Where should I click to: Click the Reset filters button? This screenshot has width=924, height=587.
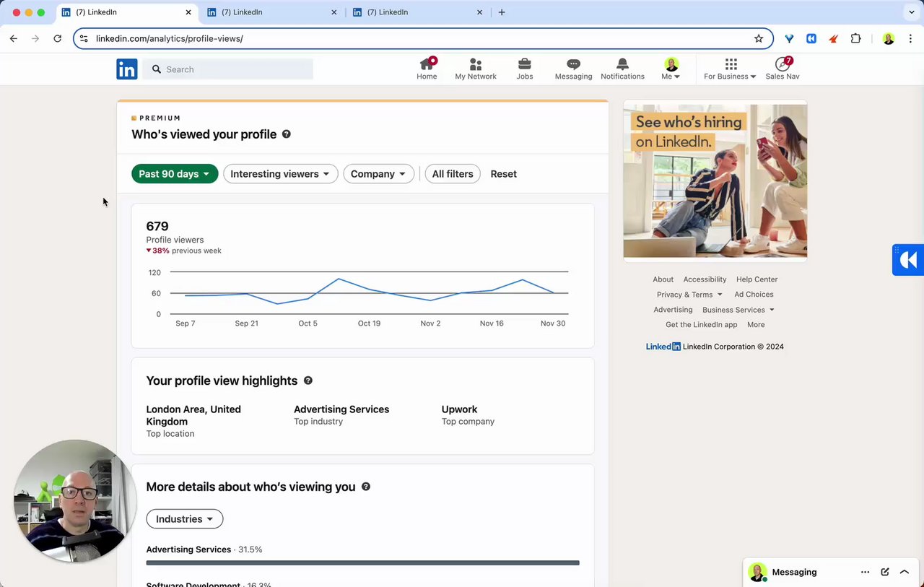click(x=504, y=174)
